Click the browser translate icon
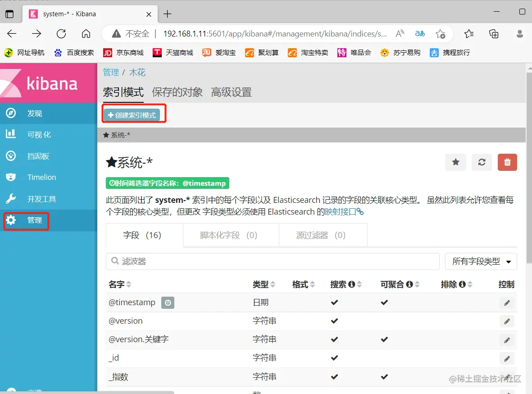 tap(420, 33)
